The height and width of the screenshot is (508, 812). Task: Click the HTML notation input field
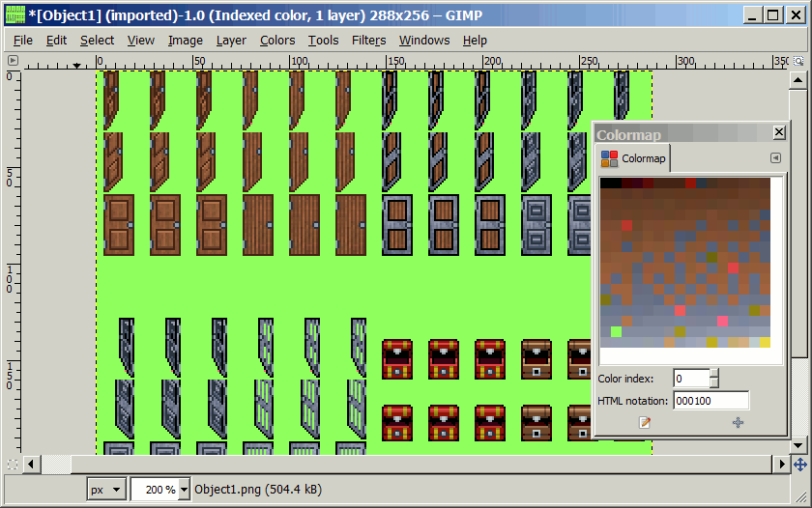point(710,401)
